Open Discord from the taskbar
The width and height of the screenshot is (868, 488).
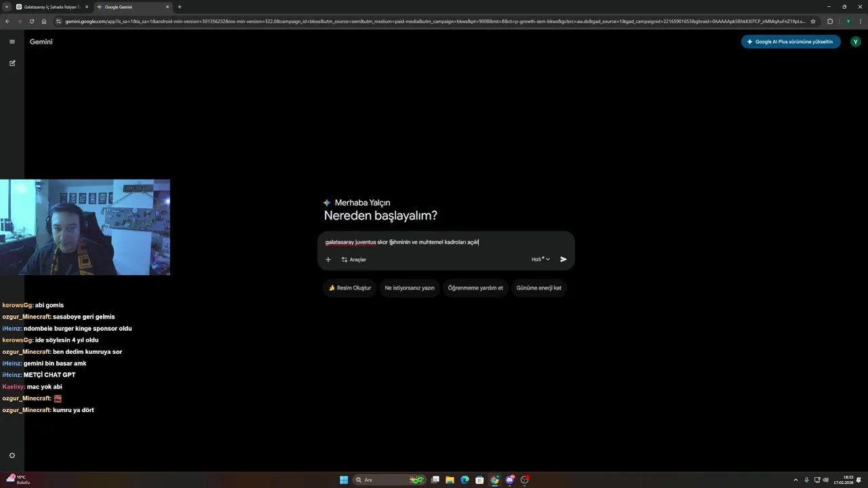click(510, 480)
